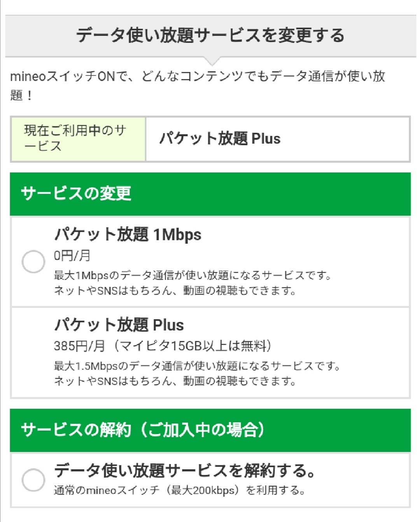
Task: Click ネットやSNS line under Plus option
Action: [175, 381]
